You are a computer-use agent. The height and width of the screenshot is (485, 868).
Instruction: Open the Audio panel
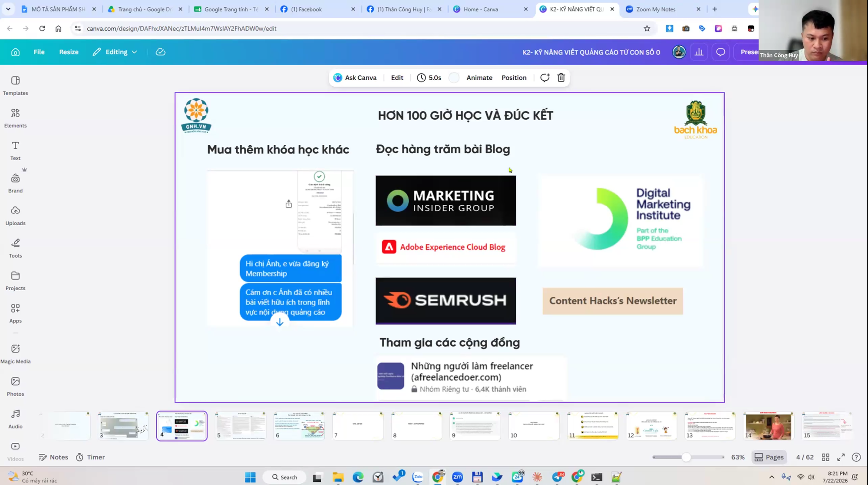click(15, 419)
